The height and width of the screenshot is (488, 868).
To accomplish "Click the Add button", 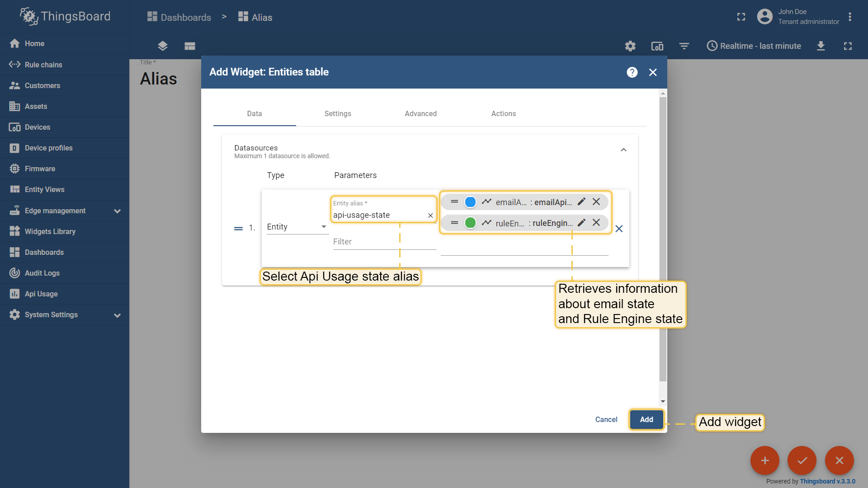I will [x=646, y=420].
